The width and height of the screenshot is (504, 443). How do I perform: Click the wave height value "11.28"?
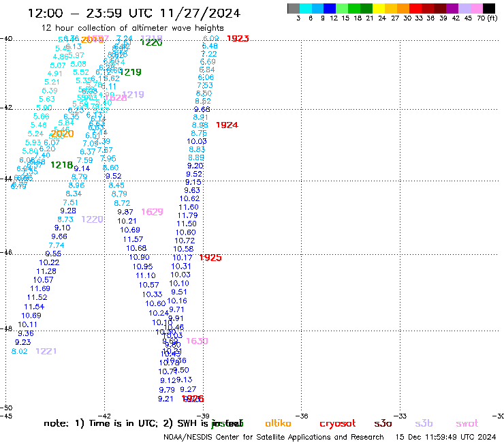pos(46,271)
